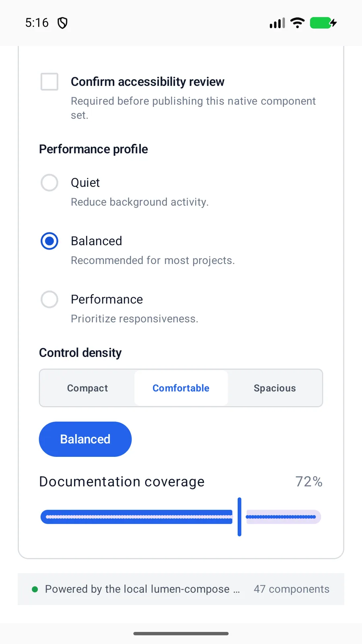Click the filled part of coverage slider

tap(137, 517)
